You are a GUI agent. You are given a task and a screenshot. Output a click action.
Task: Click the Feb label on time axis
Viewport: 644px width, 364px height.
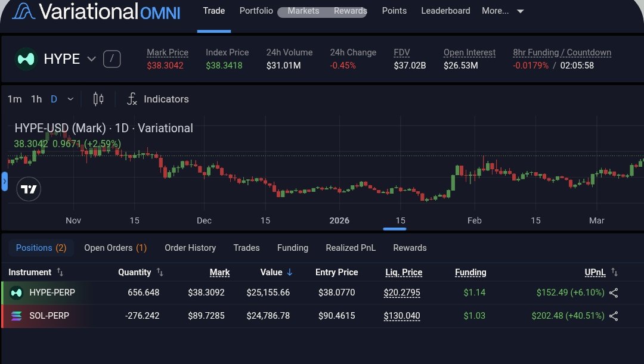(475, 220)
